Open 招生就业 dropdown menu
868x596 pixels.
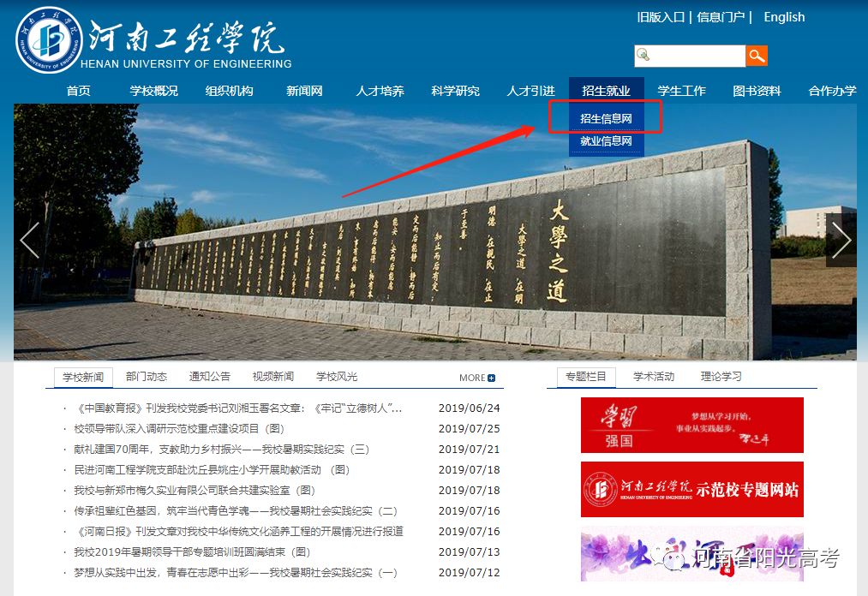(606, 91)
